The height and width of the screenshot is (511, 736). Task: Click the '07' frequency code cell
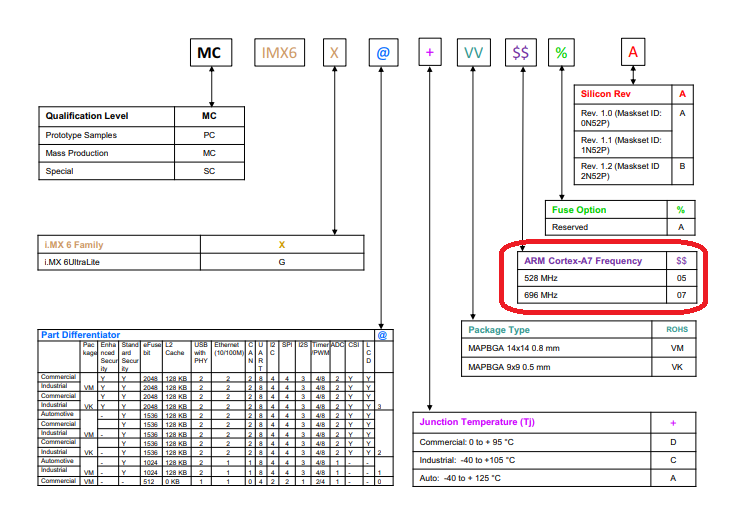tap(682, 295)
